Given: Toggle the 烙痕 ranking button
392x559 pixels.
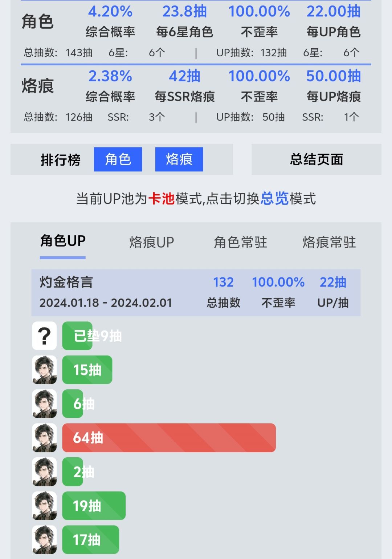Looking at the screenshot, I should click(179, 159).
